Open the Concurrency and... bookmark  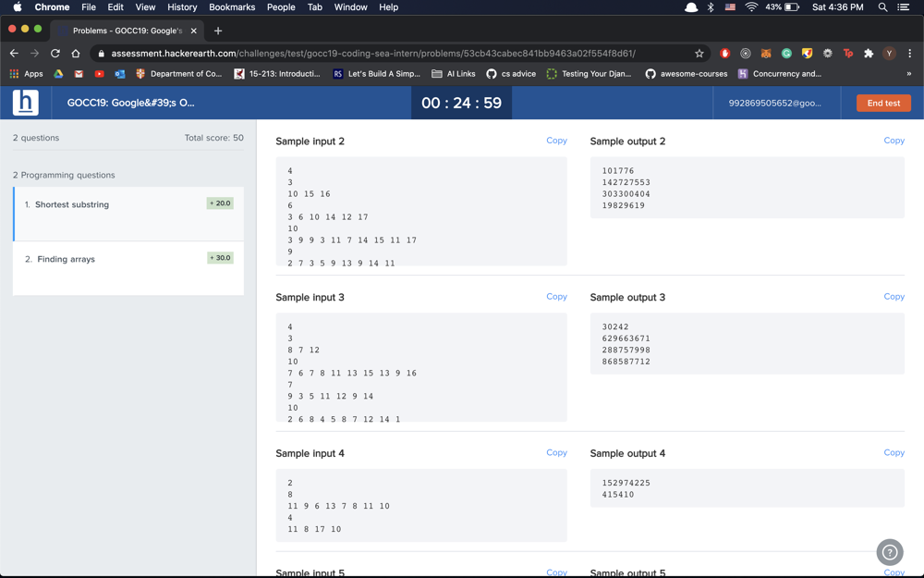pos(780,74)
